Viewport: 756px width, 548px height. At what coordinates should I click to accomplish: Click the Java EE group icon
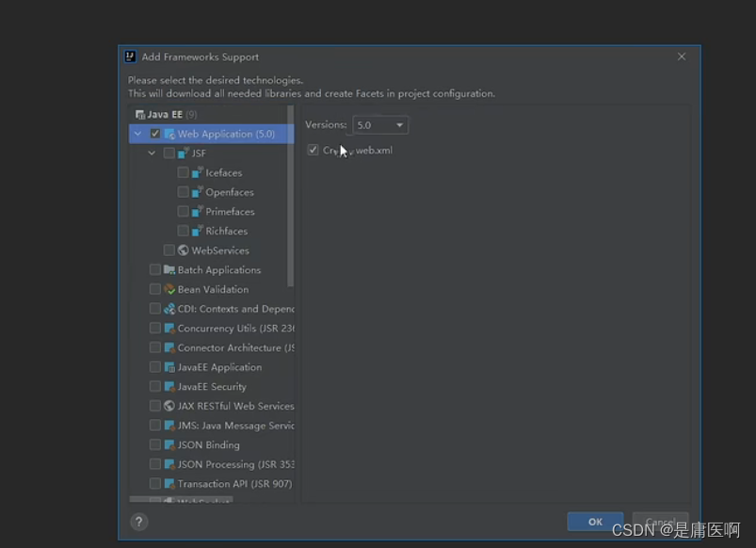click(x=140, y=114)
